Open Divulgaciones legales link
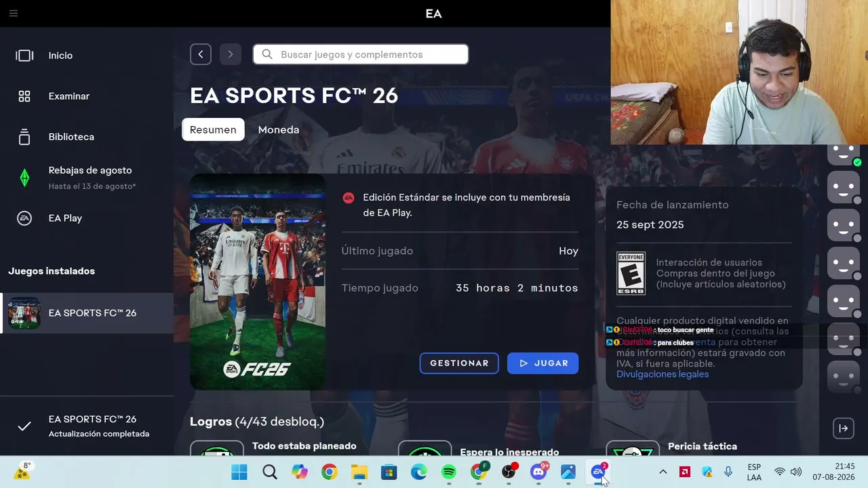Screen dimensions: 868x488 [663, 374]
